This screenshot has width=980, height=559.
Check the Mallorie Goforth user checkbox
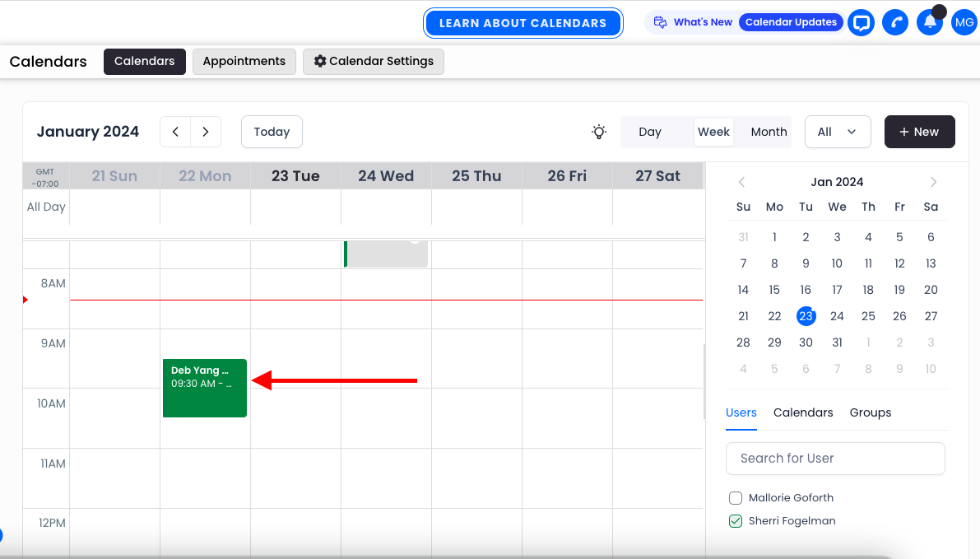pyautogui.click(x=736, y=498)
